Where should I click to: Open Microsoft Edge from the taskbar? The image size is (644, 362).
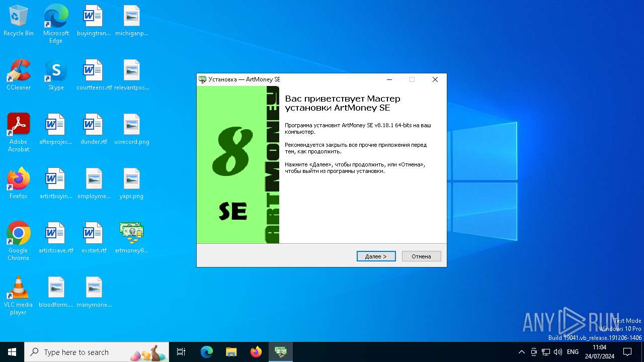(x=207, y=352)
